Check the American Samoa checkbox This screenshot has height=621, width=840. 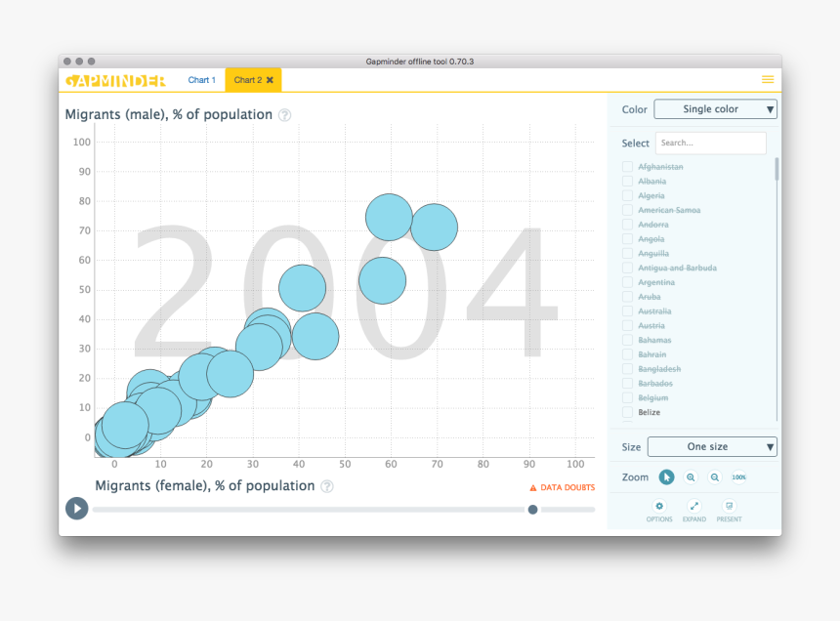coord(627,210)
